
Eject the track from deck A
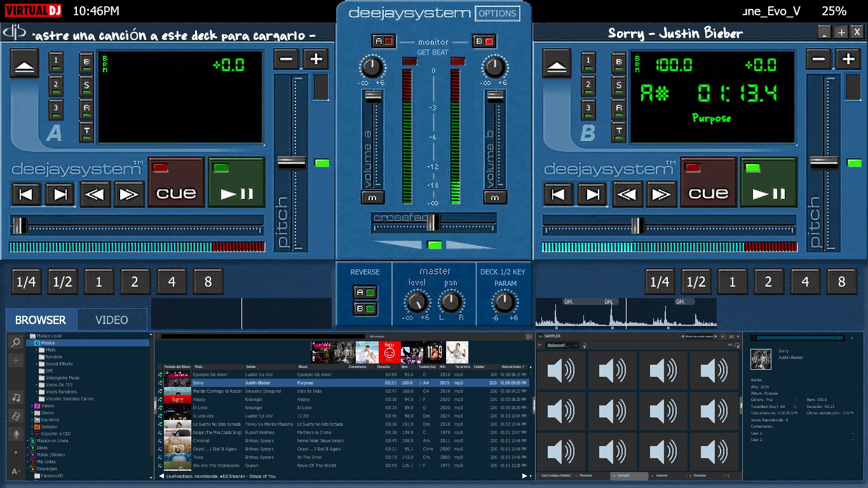pos(25,64)
